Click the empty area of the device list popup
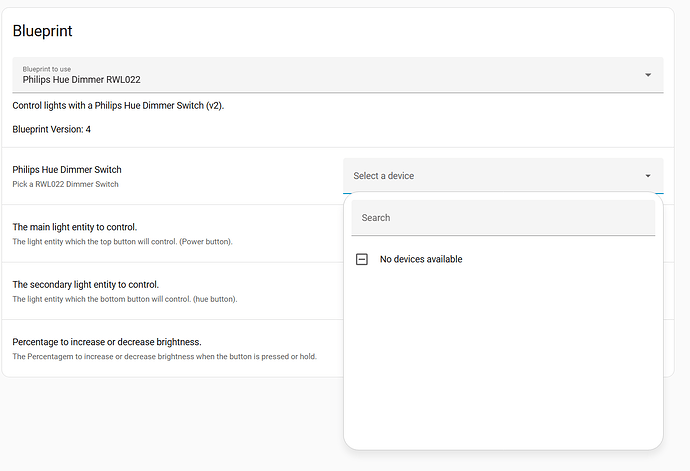The image size is (690, 471). point(502,360)
